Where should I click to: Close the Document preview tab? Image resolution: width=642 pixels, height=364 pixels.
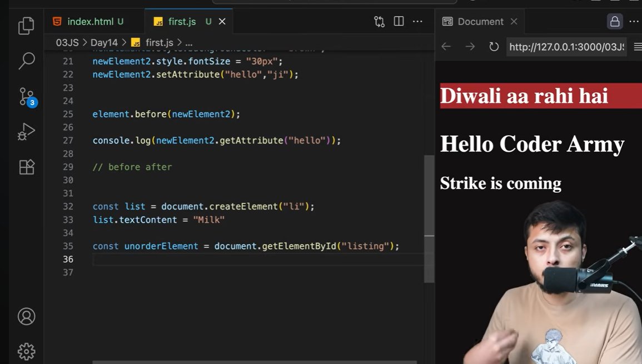[x=514, y=21]
